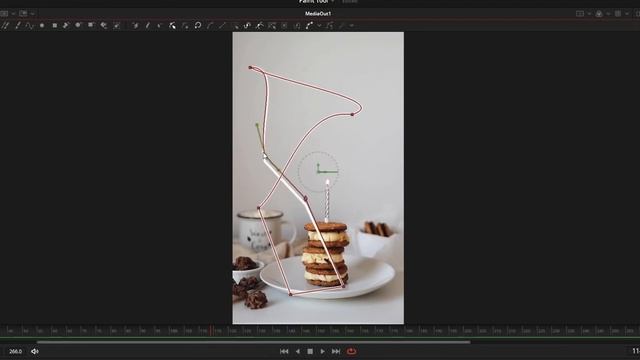
Task: Toggle the Shape Box icon
Action: (272, 25)
